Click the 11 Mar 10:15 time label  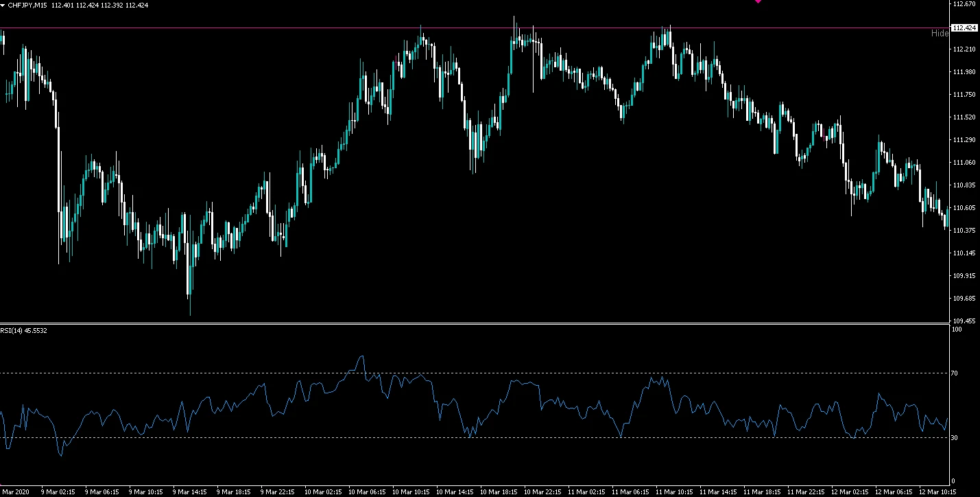click(673, 492)
